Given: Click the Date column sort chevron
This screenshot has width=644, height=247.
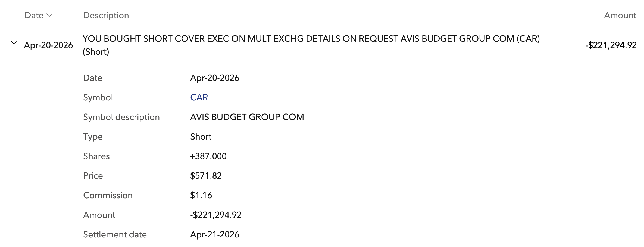Looking at the screenshot, I should 49,15.
